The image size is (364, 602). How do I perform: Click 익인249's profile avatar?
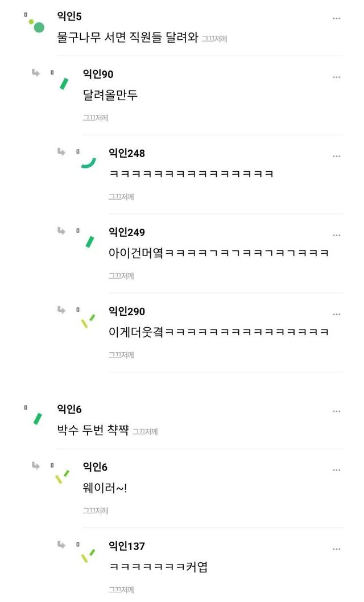coord(89,241)
